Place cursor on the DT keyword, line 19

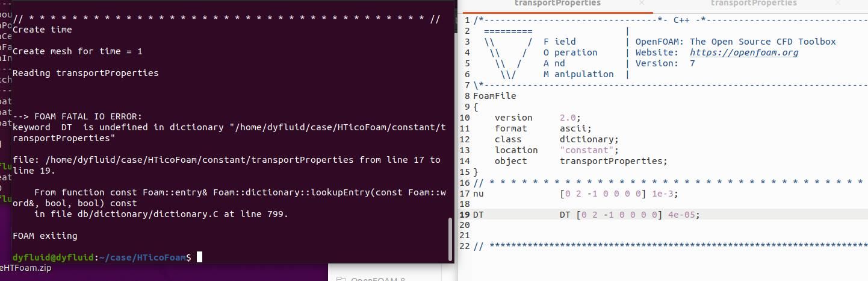coord(479,215)
